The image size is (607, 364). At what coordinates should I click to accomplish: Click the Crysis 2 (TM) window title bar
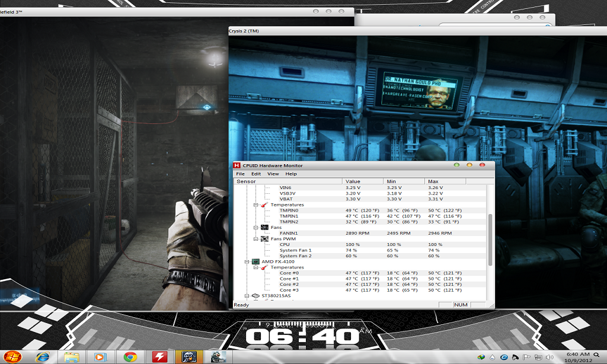(418, 31)
